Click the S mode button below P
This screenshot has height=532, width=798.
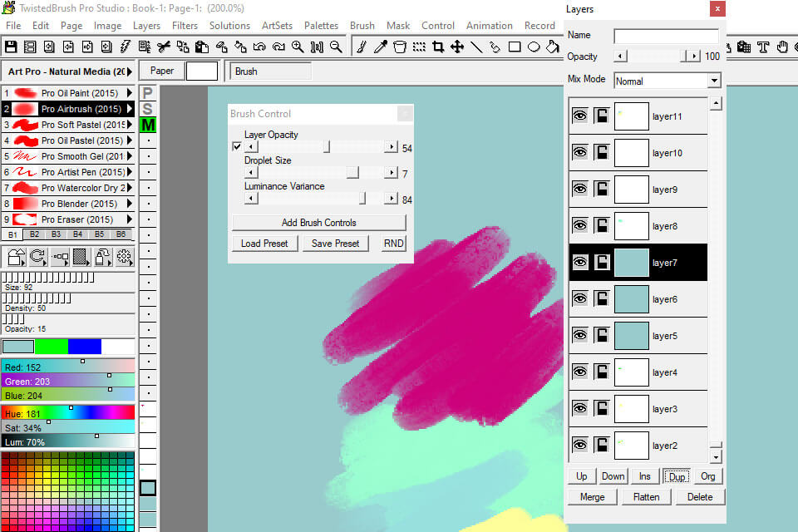tap(148, 109)
